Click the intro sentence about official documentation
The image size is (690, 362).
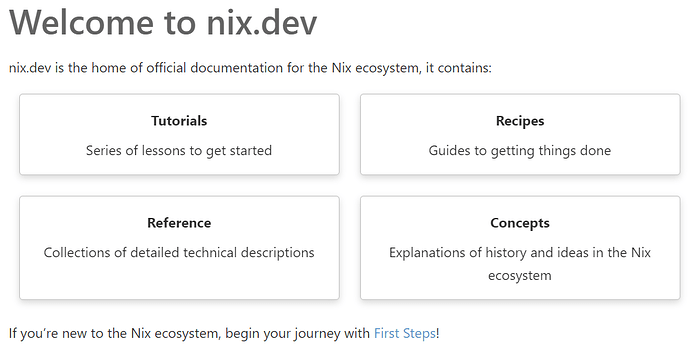pos(250,68)
